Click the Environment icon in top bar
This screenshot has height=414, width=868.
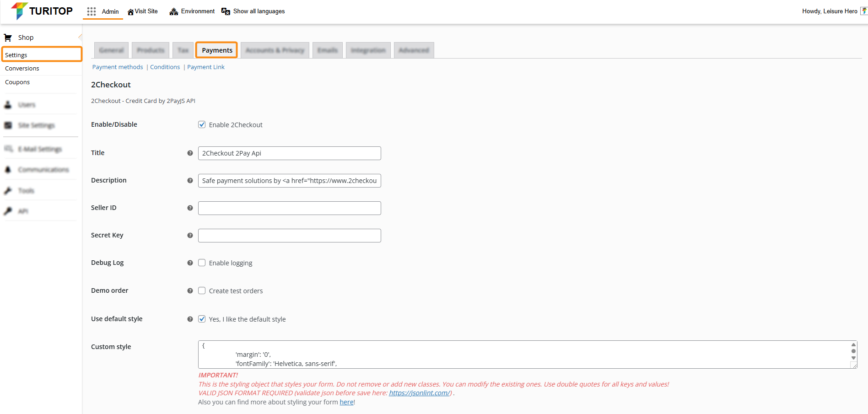pyautogui.click(x=173, y=11)
